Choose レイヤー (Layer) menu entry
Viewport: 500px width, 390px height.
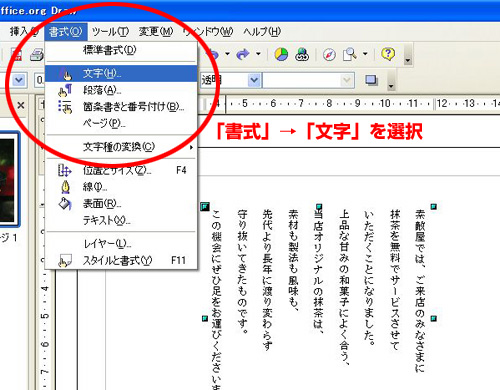coord(121,244)
